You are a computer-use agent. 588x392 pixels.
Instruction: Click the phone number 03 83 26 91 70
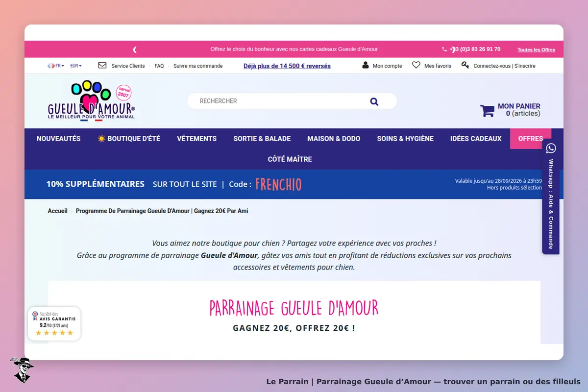pos(475,49)
